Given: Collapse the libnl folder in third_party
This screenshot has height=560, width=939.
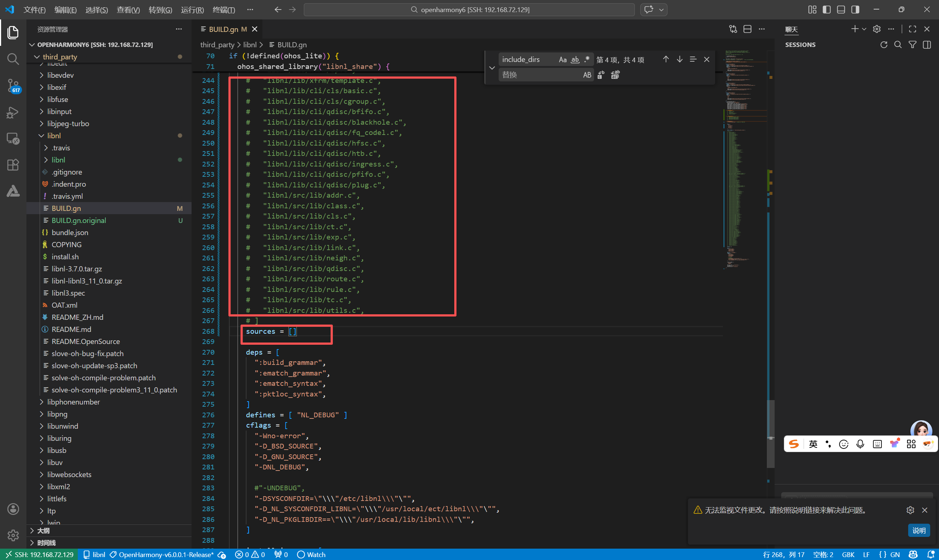Looking at the screenshot, I should coord(41,135).
